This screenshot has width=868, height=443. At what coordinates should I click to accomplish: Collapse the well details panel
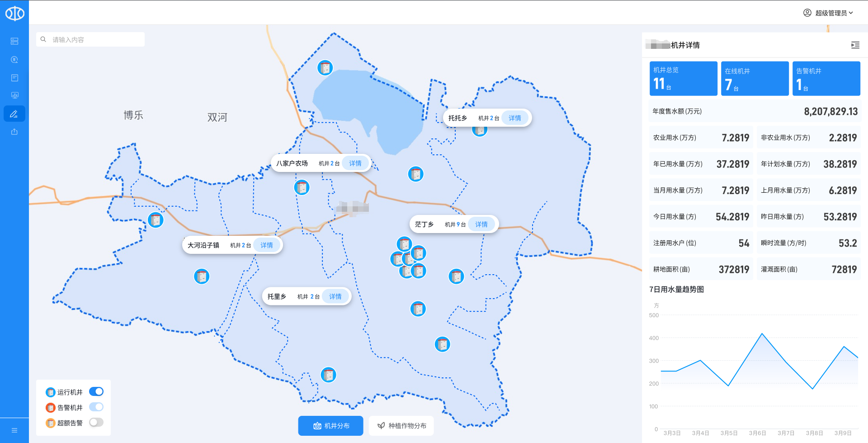(x=855, y=45)
